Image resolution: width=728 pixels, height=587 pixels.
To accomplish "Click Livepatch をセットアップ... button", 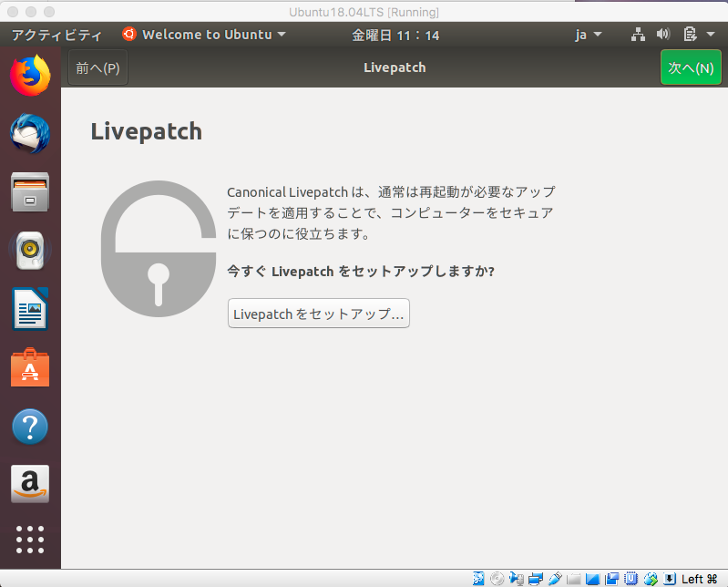I will tap(319, 314).
